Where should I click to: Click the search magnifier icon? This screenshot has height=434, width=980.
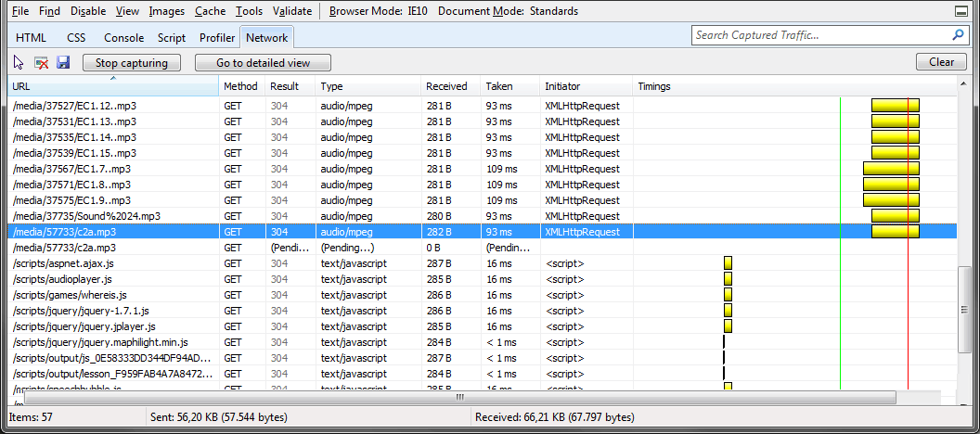click(958, 35)
